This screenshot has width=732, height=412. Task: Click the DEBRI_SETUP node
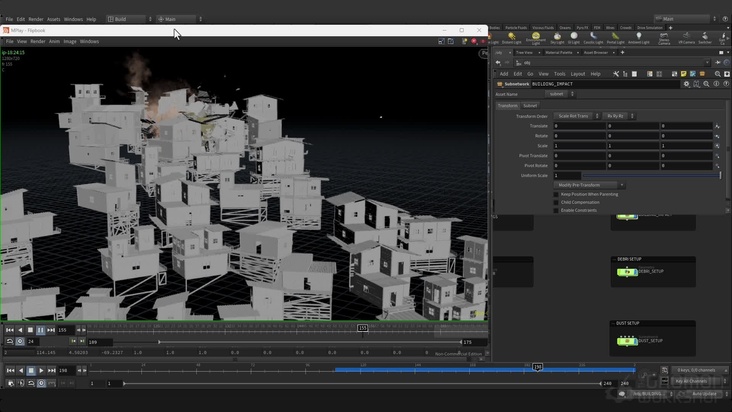[627, 271]
